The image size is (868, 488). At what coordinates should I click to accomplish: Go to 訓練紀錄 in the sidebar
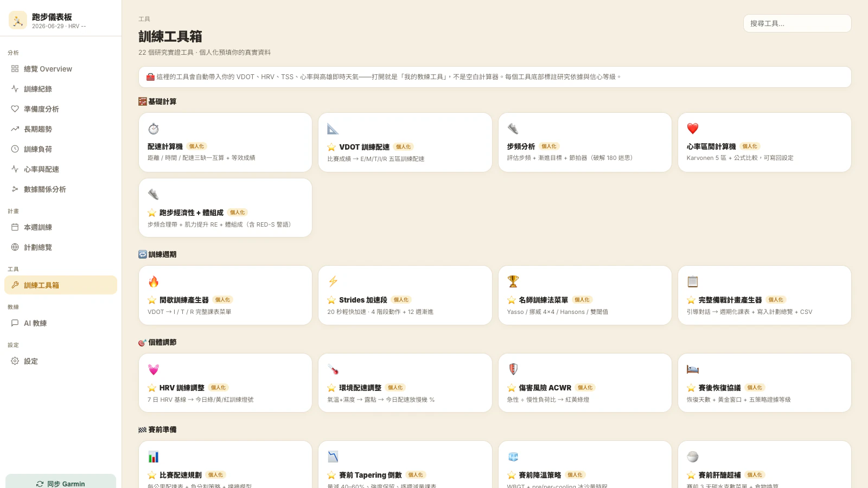[x=61, y=89]
